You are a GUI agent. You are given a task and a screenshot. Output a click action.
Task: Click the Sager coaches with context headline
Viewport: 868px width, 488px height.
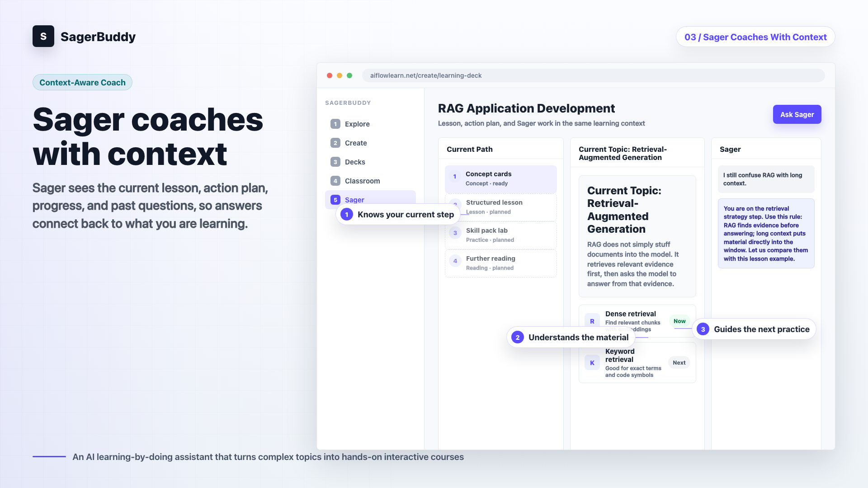[x=148, y=136]
